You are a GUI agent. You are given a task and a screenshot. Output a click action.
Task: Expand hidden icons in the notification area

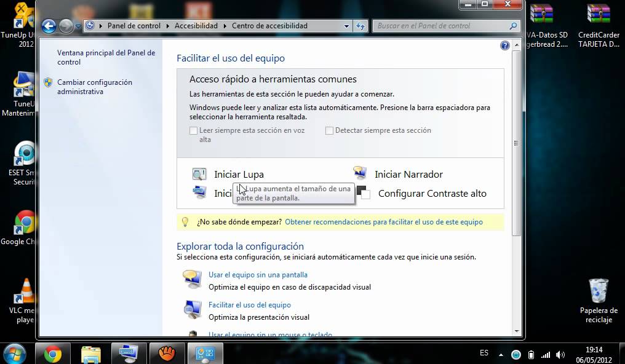tap(501, 354)
